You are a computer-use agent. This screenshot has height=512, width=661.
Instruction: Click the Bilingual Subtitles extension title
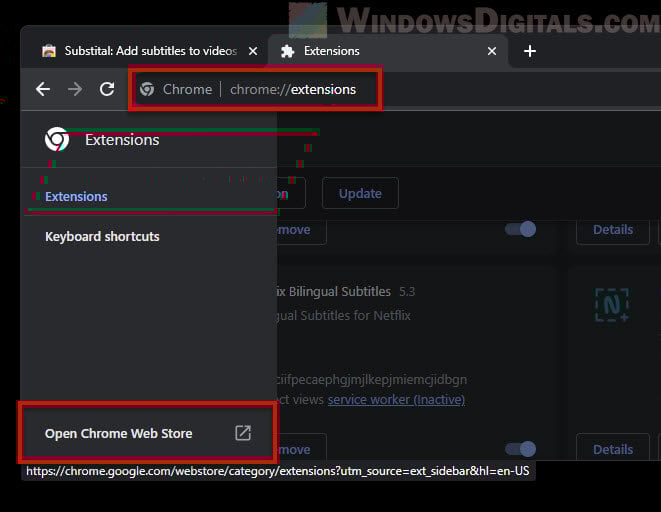coord(334,291)
